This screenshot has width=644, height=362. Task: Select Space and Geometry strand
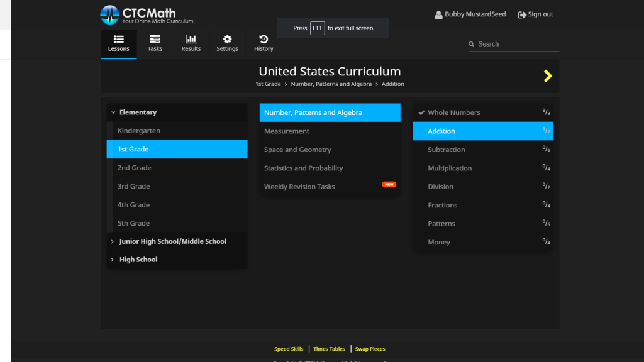330,150
